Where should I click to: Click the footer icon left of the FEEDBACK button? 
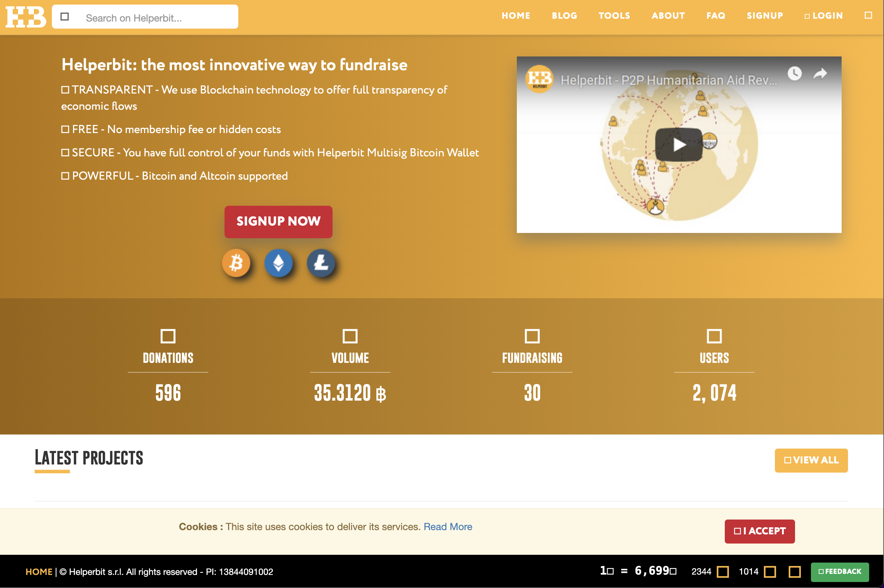794,572
